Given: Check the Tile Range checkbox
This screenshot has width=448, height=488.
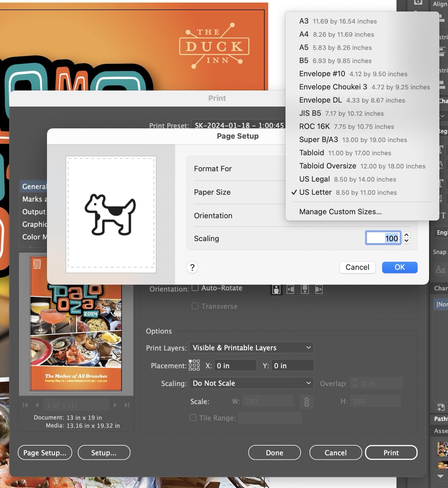Looking at the screenshot, I should [193, 418].
